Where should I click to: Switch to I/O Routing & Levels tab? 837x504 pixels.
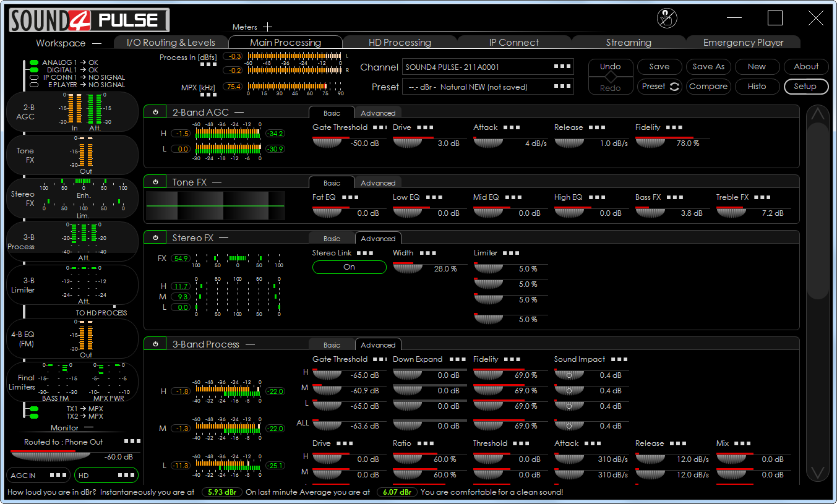click(171, 43)
